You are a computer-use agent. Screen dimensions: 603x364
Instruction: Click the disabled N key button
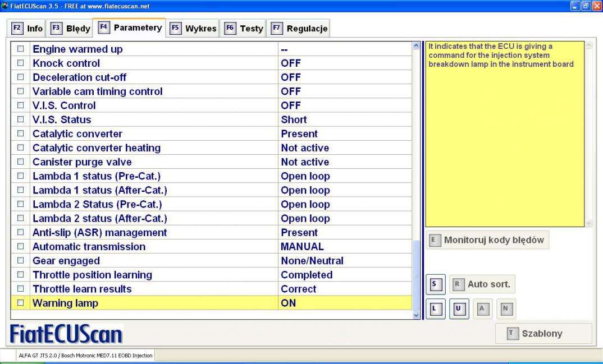pyautogui.click(x=506, y=308)
